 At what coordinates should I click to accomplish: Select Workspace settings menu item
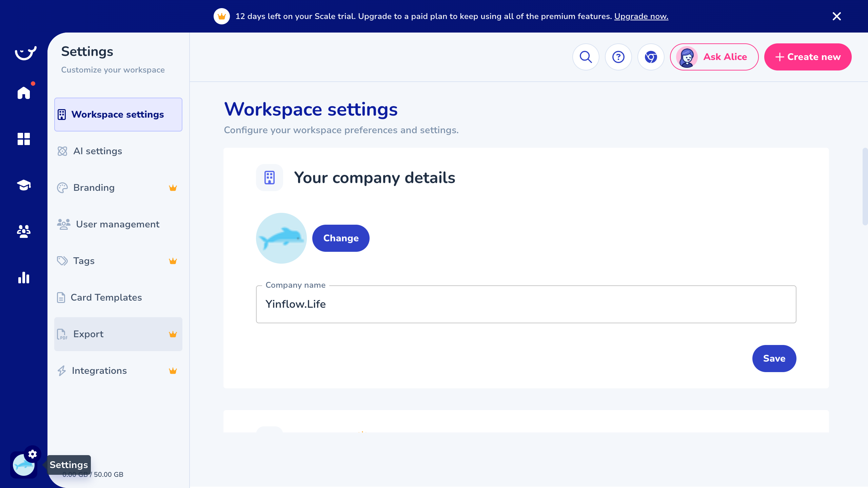pyautogui.click(x=118, y=115)
